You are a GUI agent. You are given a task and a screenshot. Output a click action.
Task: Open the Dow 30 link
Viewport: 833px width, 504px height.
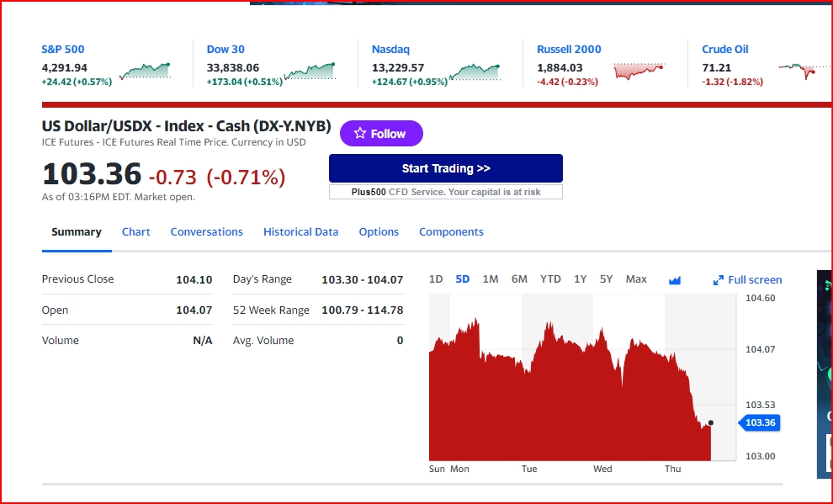coord(225,50)
